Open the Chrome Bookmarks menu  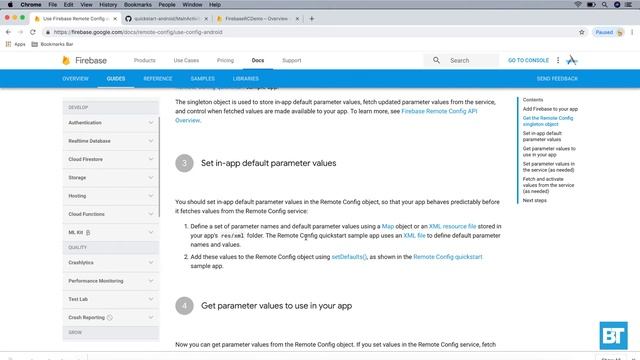coord(138,4)
